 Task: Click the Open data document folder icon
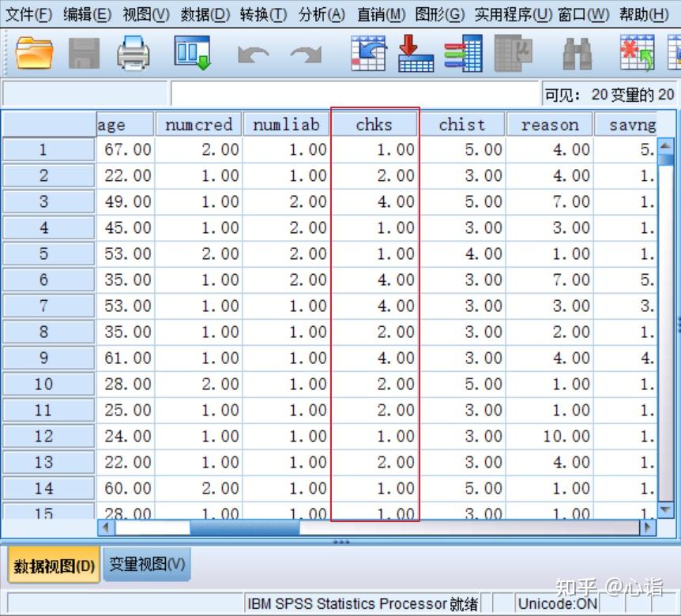34,53
